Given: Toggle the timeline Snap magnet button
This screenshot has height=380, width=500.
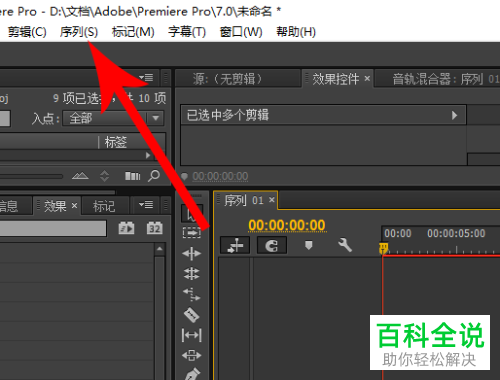Looking at the screenshot, I should pyautogui.click(x=272, y=246).
